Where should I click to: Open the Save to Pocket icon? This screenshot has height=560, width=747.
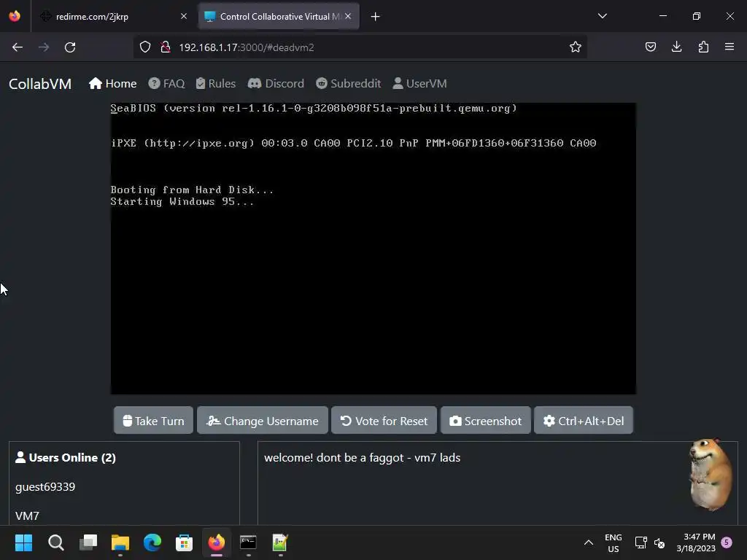(650, 47)
